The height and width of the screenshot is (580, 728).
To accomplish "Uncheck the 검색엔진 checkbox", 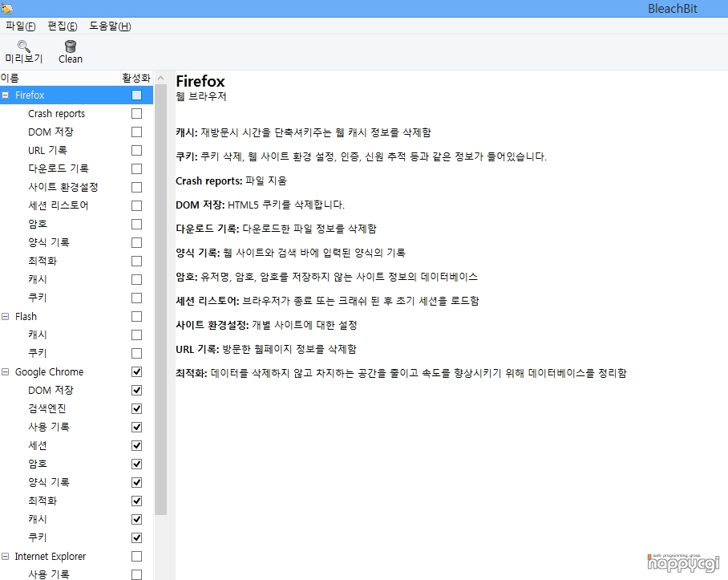I will pyautogui.click(x=136, y=408).
